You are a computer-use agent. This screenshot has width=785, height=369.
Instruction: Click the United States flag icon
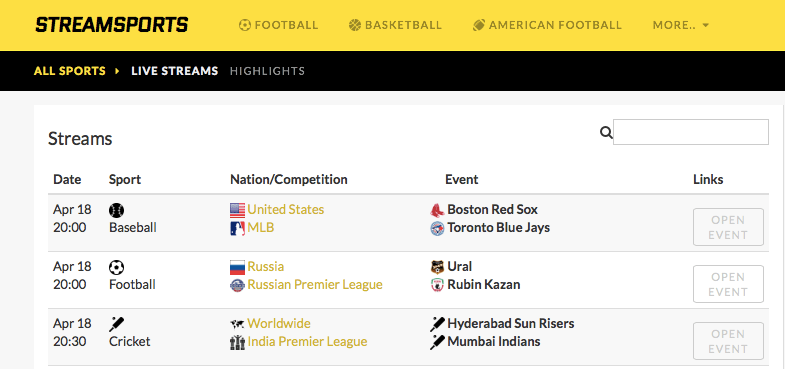(237, 210)
